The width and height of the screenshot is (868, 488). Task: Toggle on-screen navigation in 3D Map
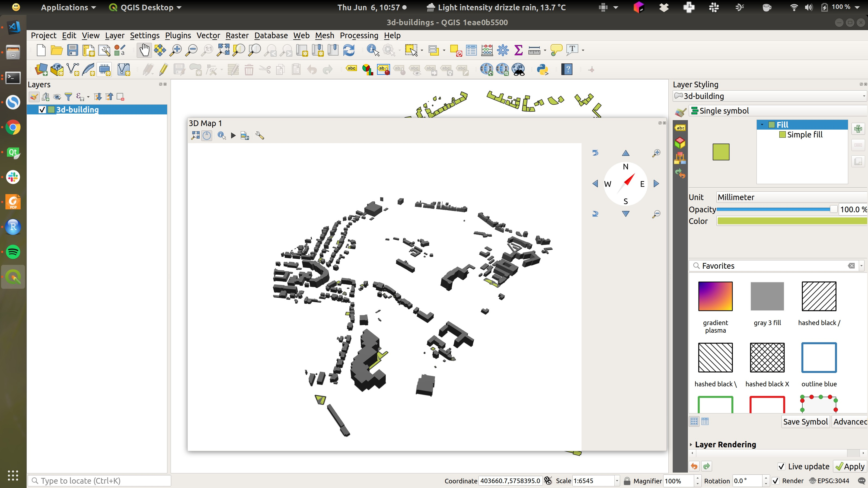[207, 136]
